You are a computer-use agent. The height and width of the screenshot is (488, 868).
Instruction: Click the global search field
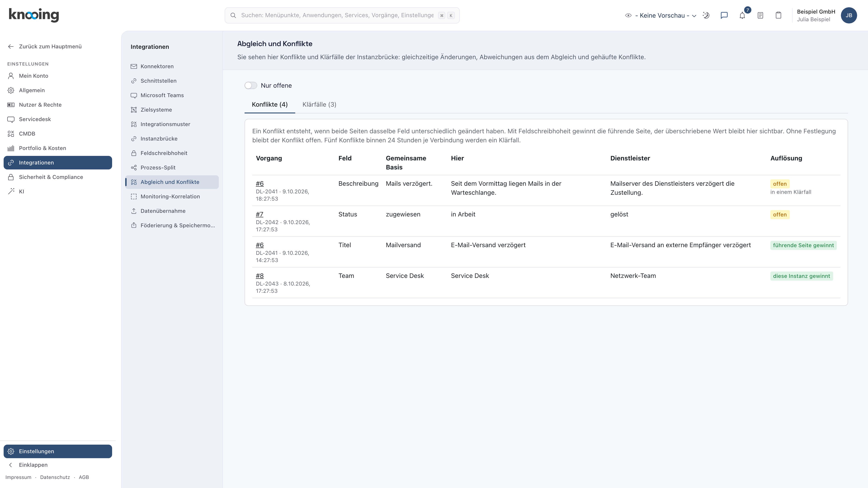coord(342,16)
